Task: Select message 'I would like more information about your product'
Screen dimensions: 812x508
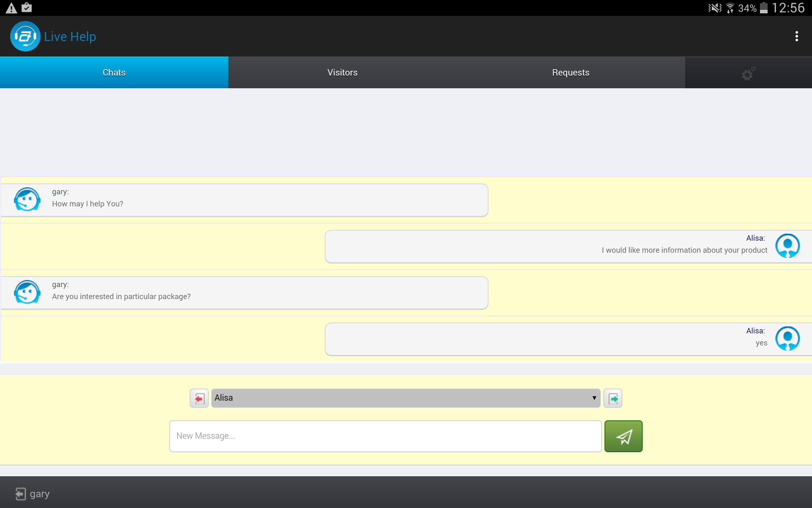Action: (684, 250)
